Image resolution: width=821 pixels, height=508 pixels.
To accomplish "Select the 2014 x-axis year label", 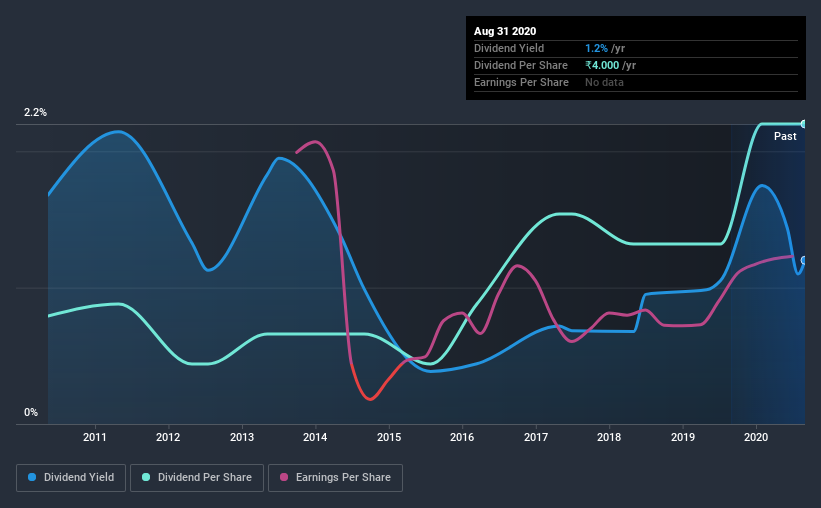I will (x=315, y=437).
